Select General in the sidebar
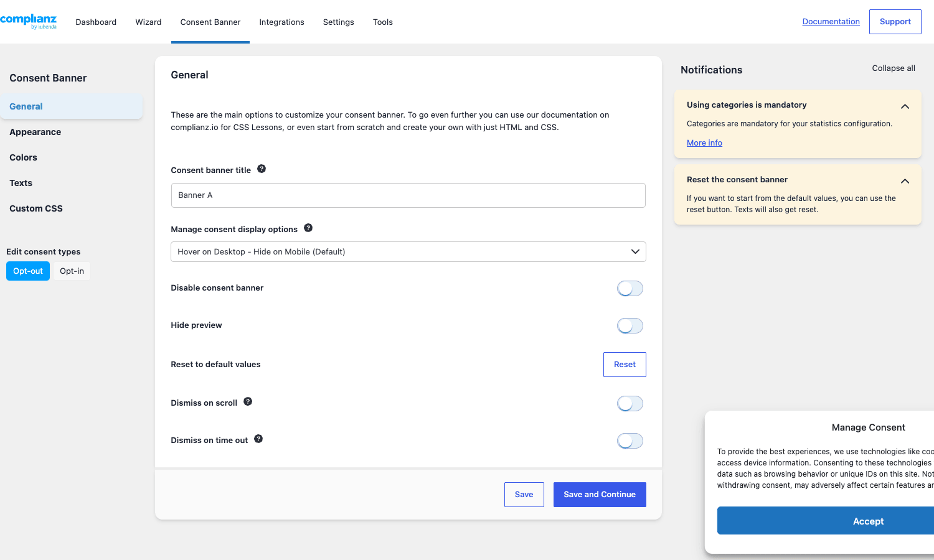934x560 pixels. click(x=72, y=106)
